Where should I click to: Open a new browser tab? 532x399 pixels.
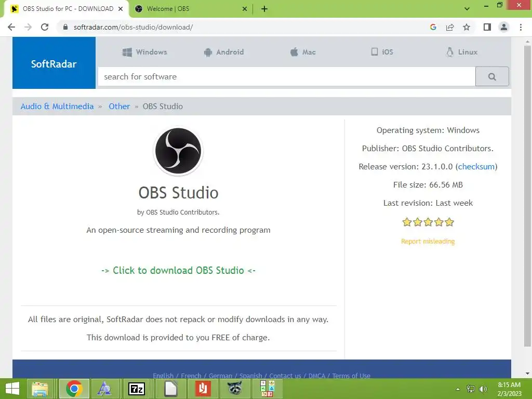tap(264, 9)
